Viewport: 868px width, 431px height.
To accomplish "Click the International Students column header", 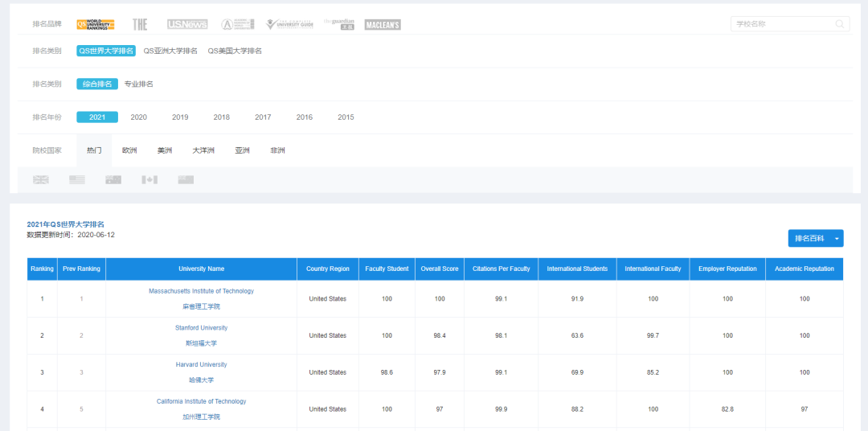I will coord(577,269).
